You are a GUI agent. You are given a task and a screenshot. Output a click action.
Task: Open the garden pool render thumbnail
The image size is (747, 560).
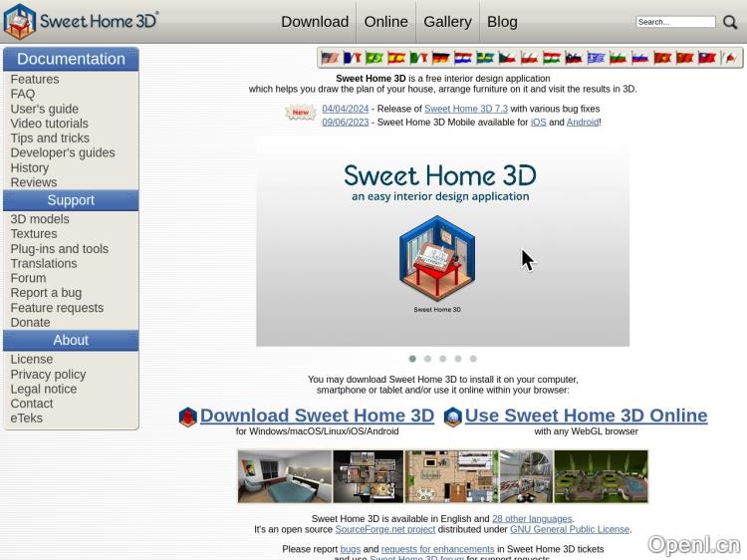tap(602, 476)
